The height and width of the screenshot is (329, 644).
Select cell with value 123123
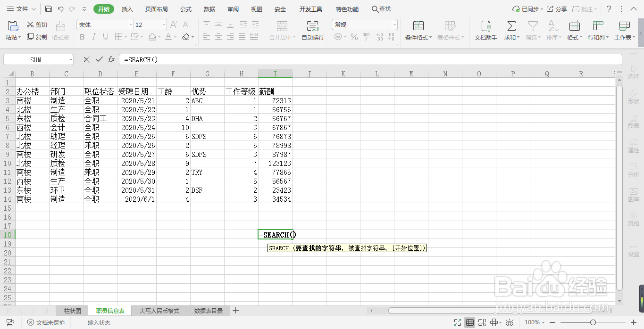[275, 163]
